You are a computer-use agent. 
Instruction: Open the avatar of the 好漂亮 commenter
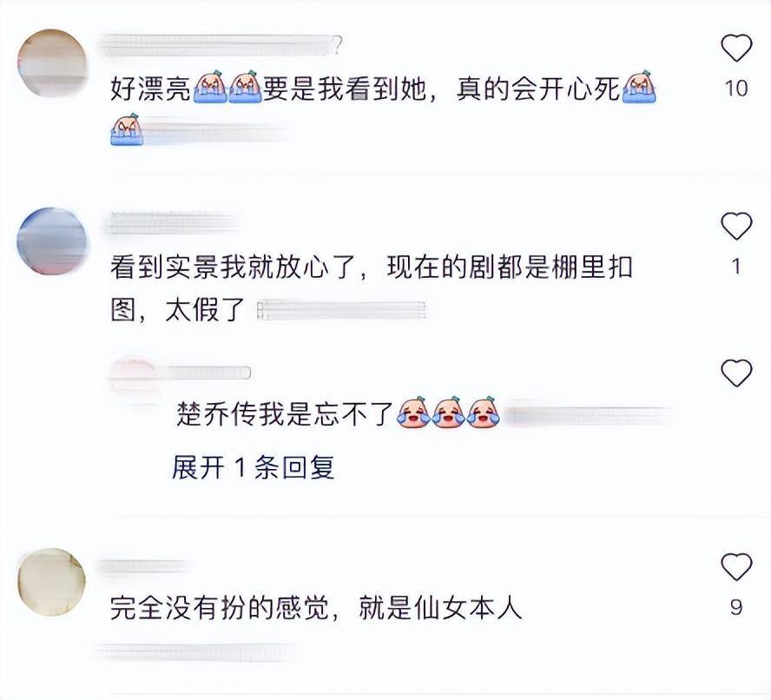pyautogui.click(x=51, y=63)
